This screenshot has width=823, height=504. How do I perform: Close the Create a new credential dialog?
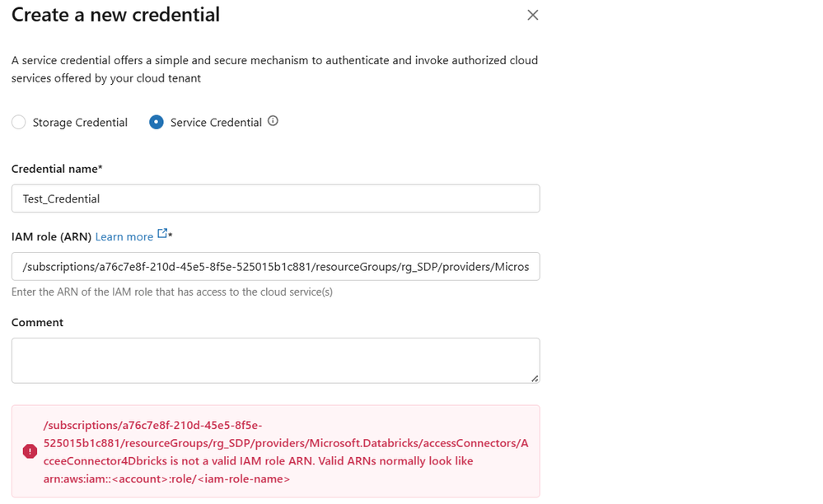click(532, 15)
